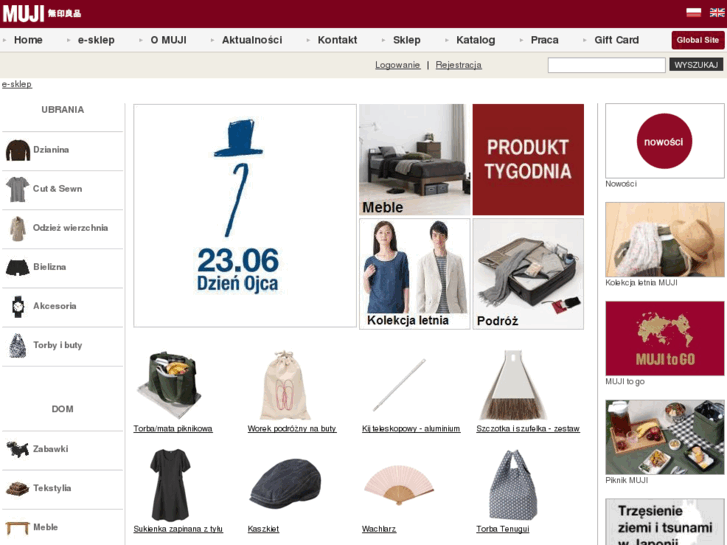727x545 pixels.
Task: Click the black dress product image
Action: coord(170,485)
